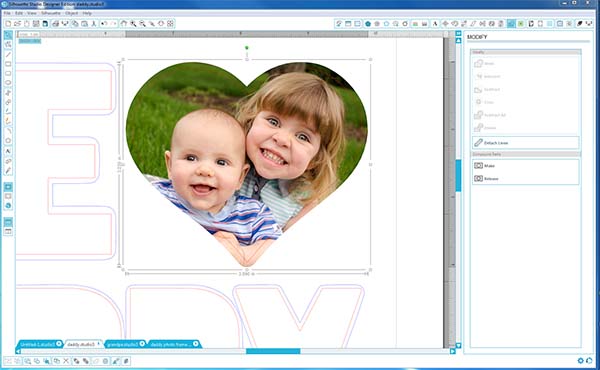Open preferences with the bottom-right gear icon
The image size is (600, 370).
(x=580, y=360)
